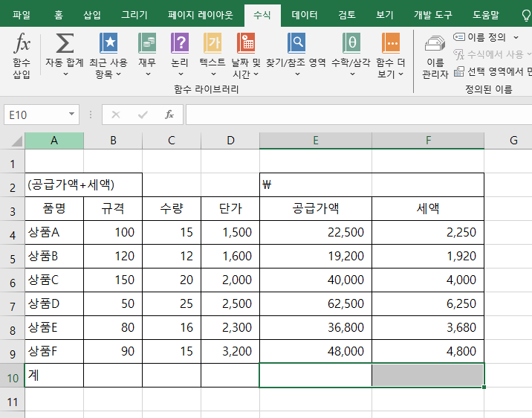This screenshot has height=418, width=532.
Task: Click the cell with value 62,500
Action: [316, 303]
